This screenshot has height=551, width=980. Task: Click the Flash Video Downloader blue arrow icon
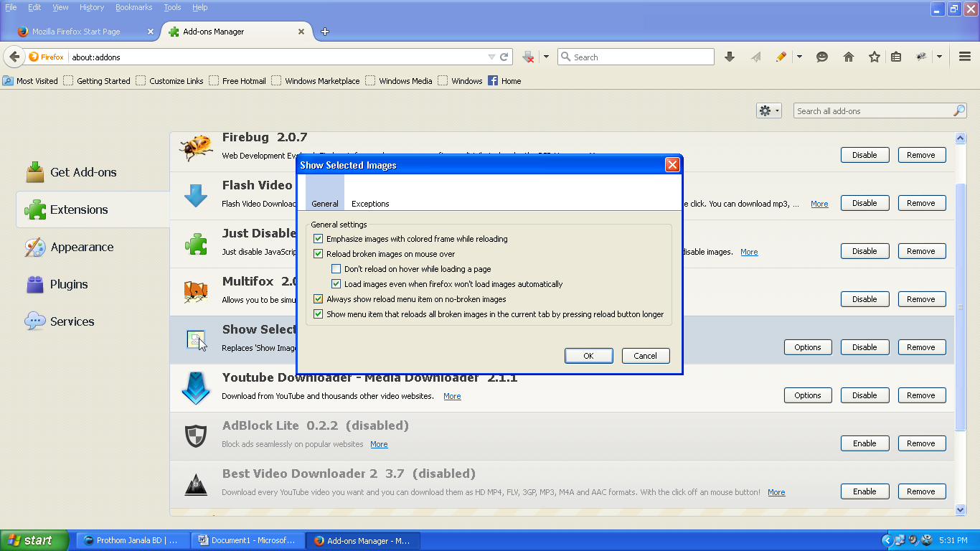pyautogui.click(x=196, y=195)
